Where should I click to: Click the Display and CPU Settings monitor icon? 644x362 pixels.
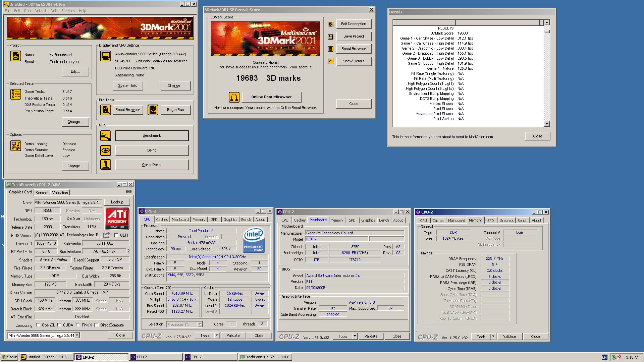point(106,56)
